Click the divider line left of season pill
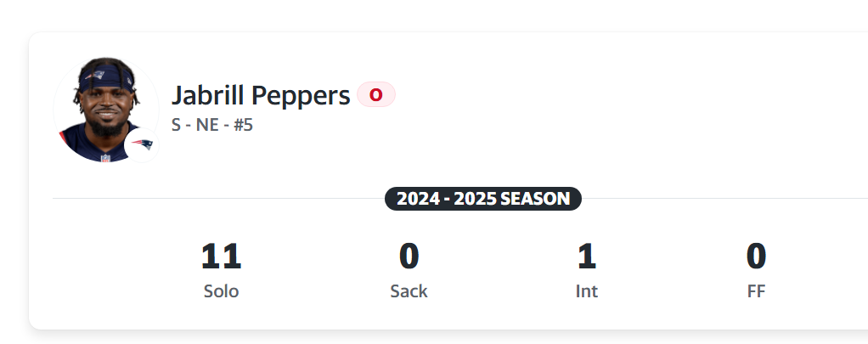868x344 pixels. point(218,198)
